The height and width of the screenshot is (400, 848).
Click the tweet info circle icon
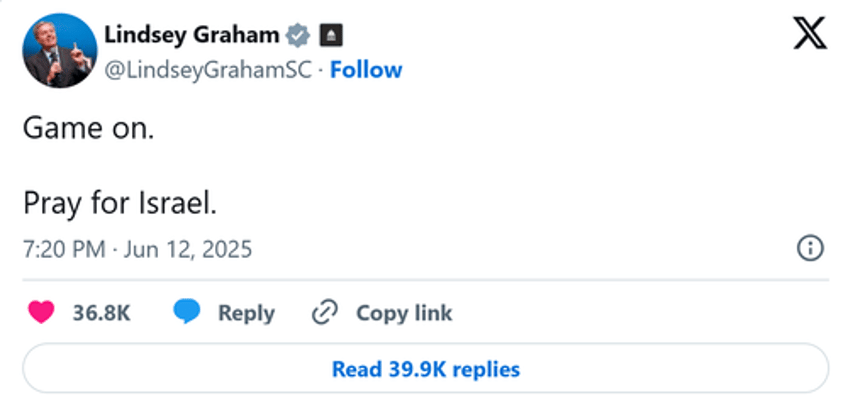click(810, 249)
